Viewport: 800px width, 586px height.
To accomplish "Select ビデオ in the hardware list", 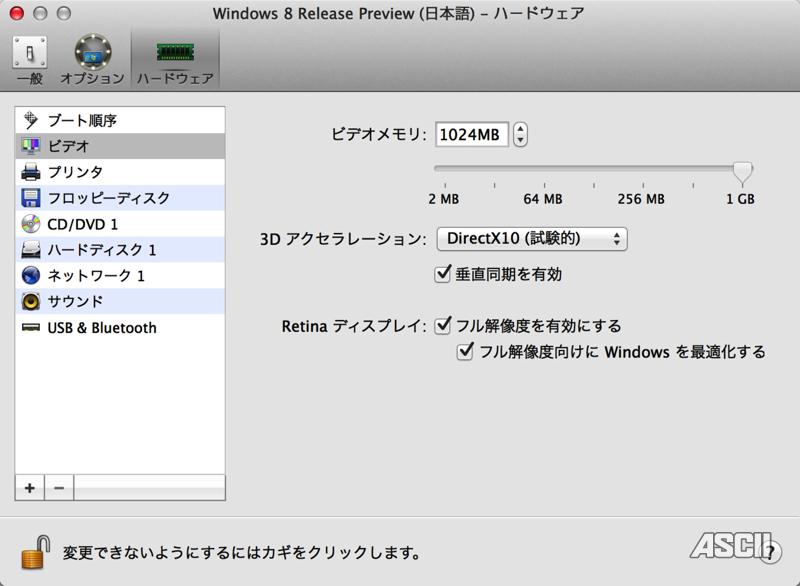I will coord(120,146).
